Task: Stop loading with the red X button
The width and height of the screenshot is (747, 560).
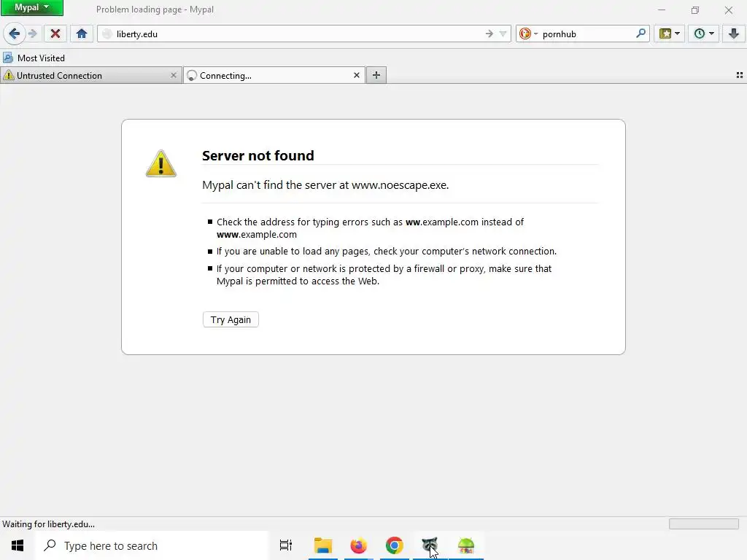Action: pyautogui.click(x=55, y=34)
